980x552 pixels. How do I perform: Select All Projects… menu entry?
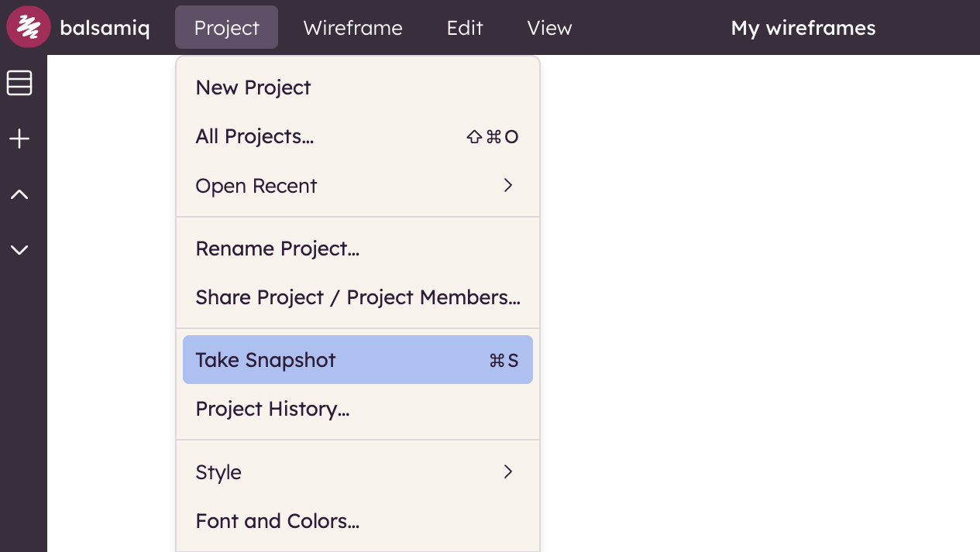pyautogui.click(x=358, y=137)
